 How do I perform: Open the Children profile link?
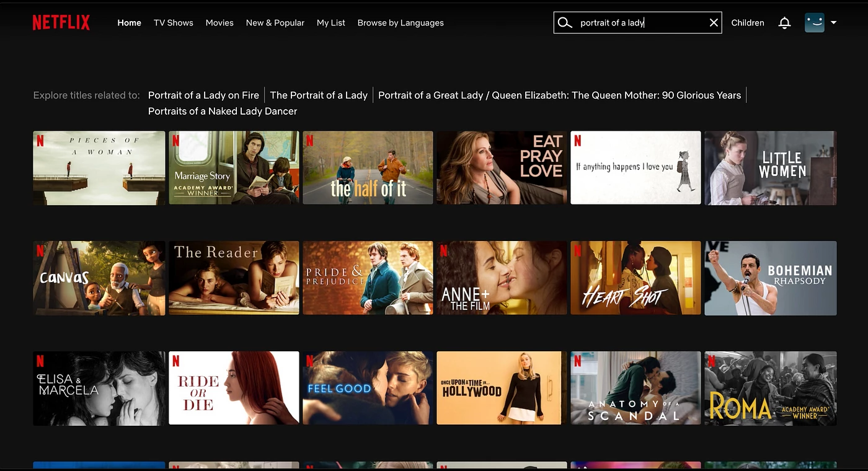pos(748,23)
